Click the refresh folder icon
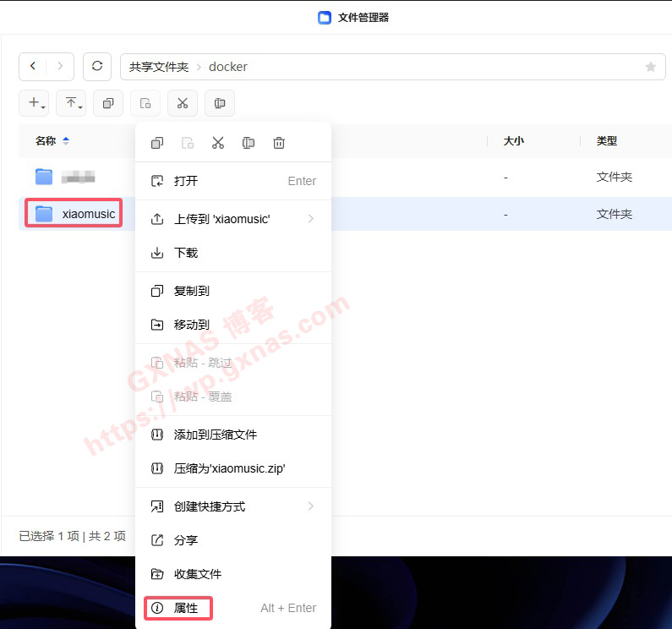Image resolution: width=672 pixels, height=629 pixels. pos(97,66)
